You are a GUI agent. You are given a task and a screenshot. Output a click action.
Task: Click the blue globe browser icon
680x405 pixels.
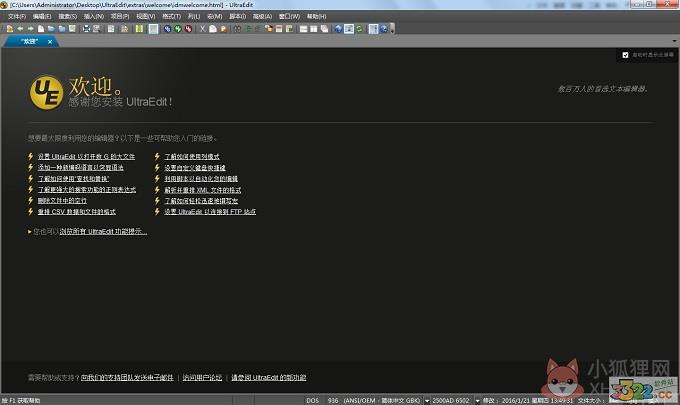click(x=338, y=29)
